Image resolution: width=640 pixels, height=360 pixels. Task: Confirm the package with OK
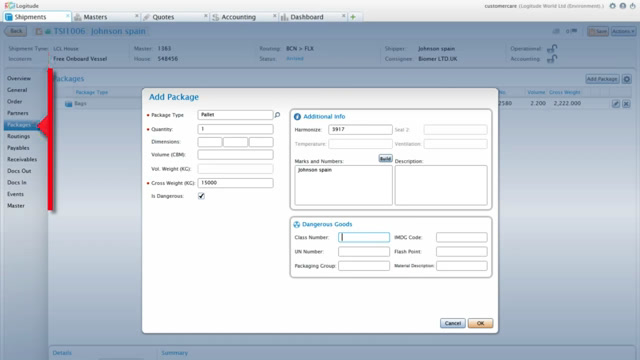click(480, 323)
